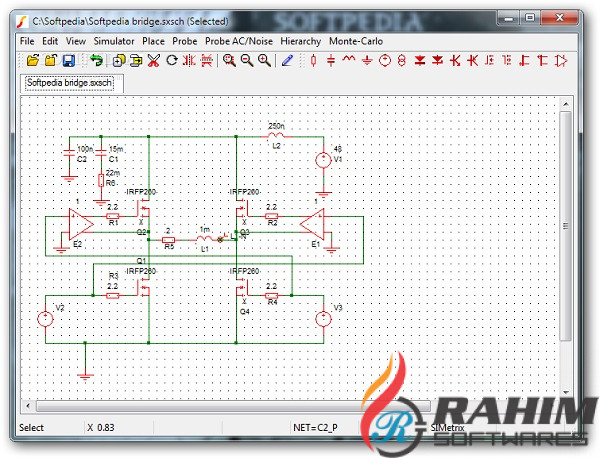Place an NPN transistor from the toolbar

(x=455, y=60)
